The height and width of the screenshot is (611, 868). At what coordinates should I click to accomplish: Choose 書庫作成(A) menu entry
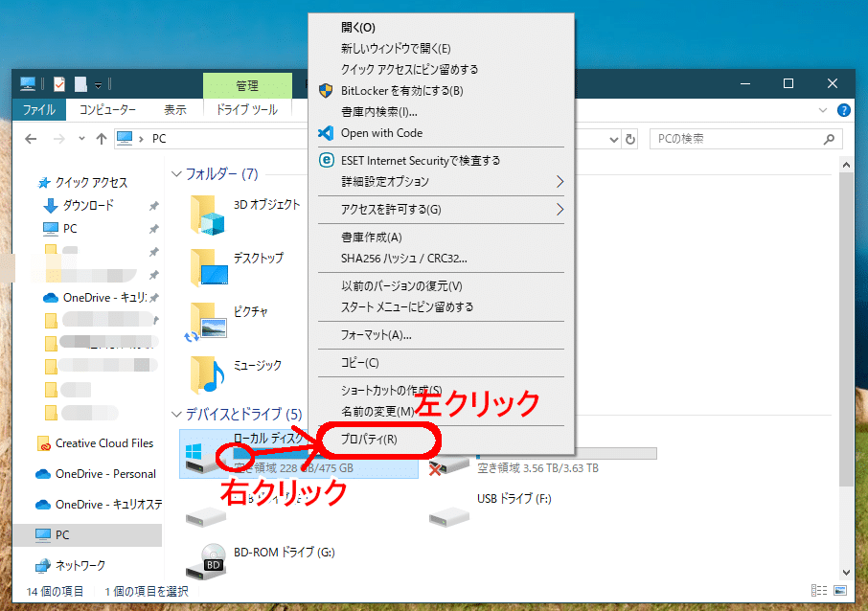(x=371, y=238)
